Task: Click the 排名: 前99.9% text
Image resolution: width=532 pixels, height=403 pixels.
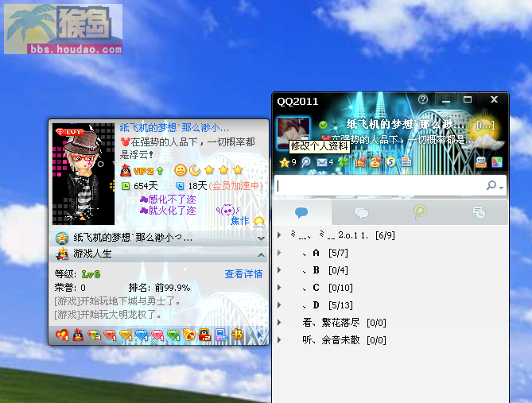Action: (x=159, y=288)
